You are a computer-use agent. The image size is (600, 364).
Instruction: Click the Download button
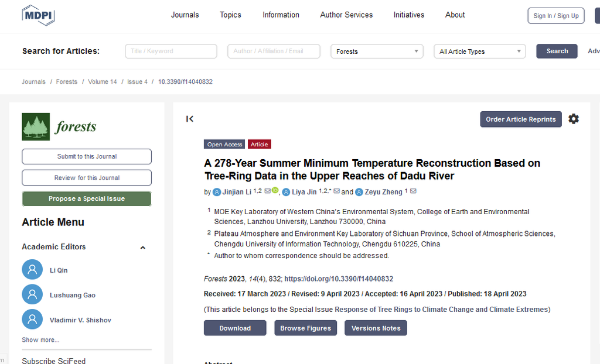[x=235, y=328]
